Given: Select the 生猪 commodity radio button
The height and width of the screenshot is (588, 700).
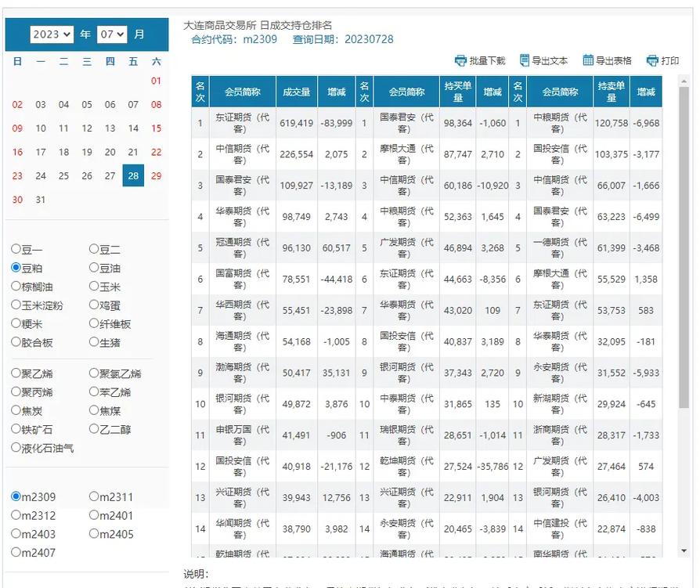Looking at the screenshot, I should tap(94, 343).
